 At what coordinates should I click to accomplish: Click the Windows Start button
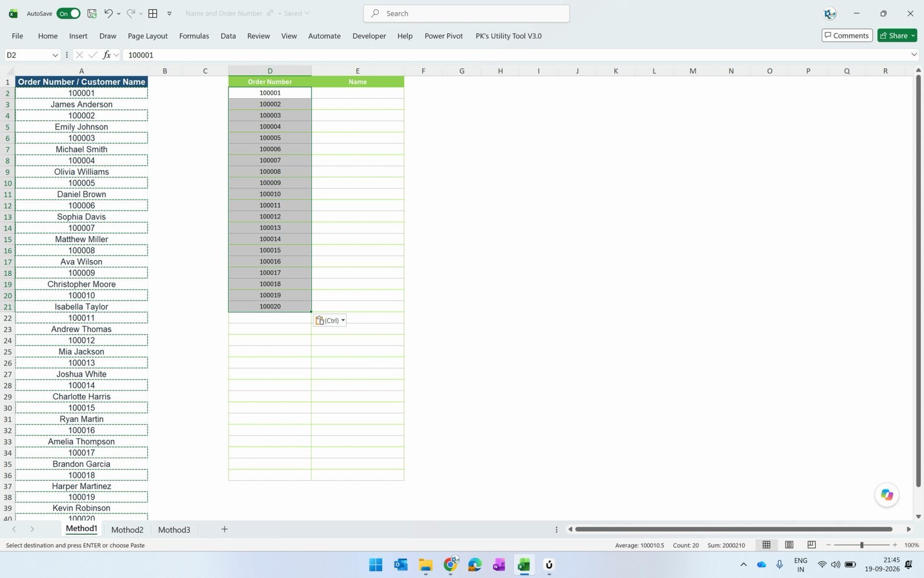click(375, 565)
